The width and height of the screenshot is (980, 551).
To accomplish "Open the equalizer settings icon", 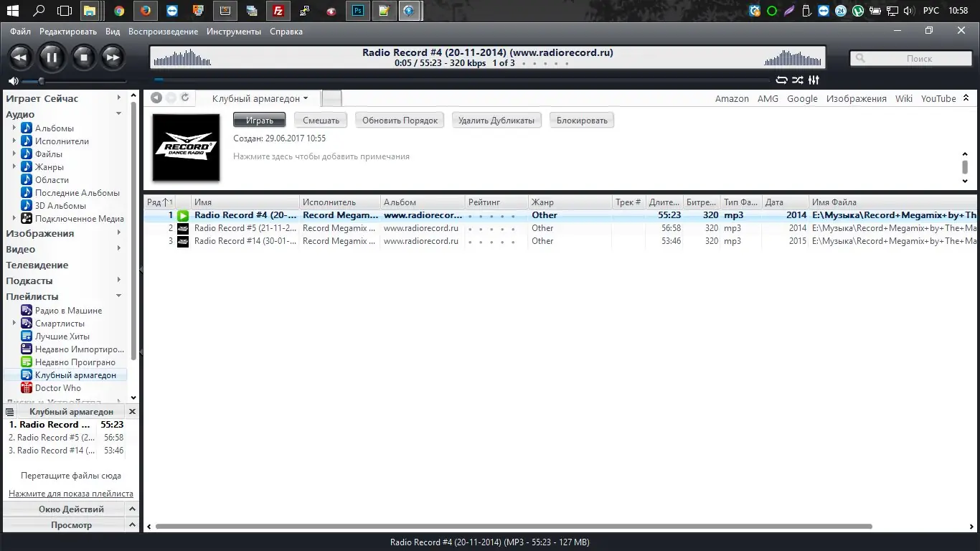I will click(x=814, y=80).
